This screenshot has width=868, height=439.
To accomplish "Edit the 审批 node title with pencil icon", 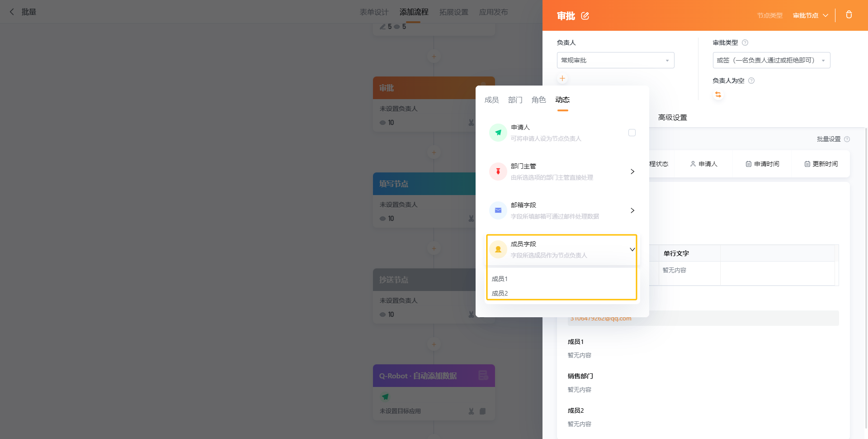I will (x=585, y=16).
